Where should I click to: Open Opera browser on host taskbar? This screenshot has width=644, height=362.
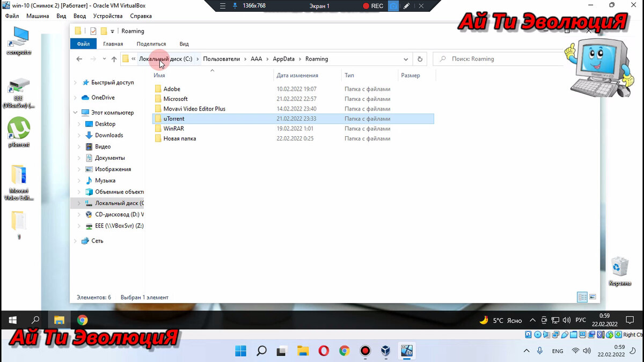pos(324,351)
